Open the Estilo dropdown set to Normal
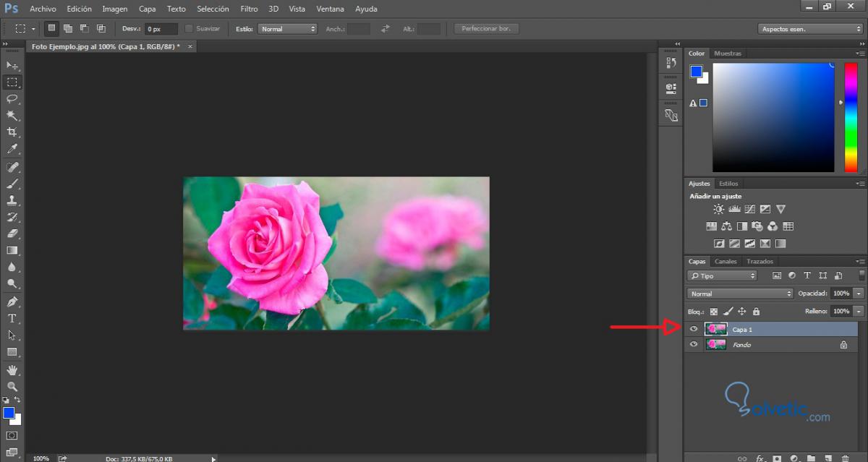868x462 pixels. click(288, 29)
